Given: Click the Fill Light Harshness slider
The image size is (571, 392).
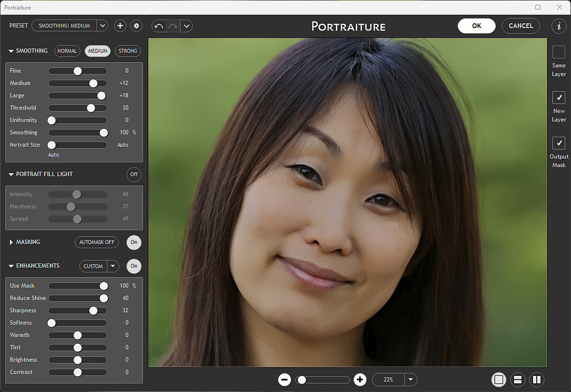Looking at the screenshot, I should tap(77, 207).
